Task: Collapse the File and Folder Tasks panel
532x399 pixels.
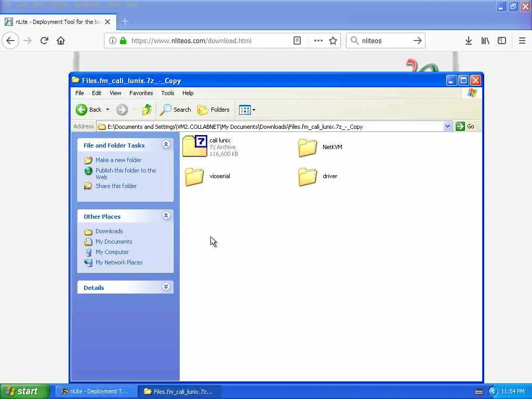Action: pos(166,144)
